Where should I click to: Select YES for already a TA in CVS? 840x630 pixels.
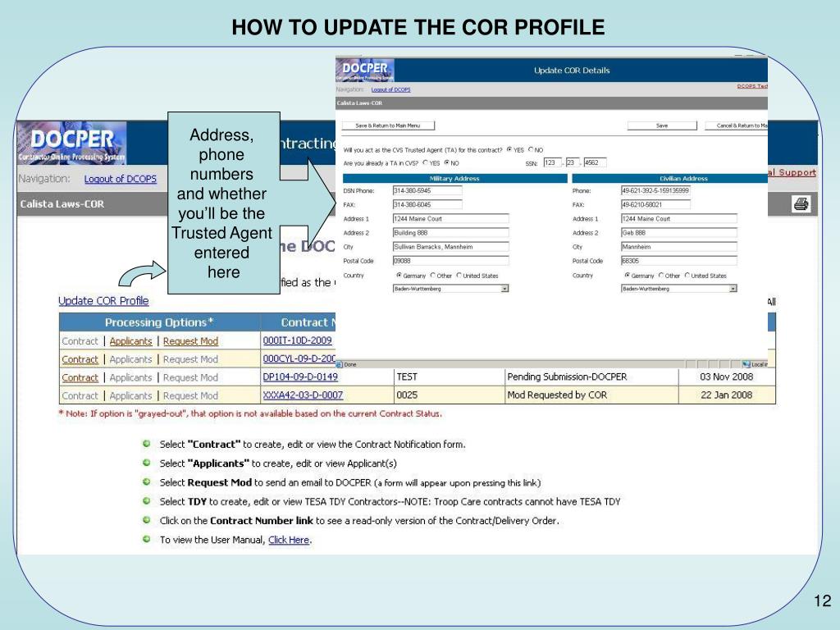point(426,163)
